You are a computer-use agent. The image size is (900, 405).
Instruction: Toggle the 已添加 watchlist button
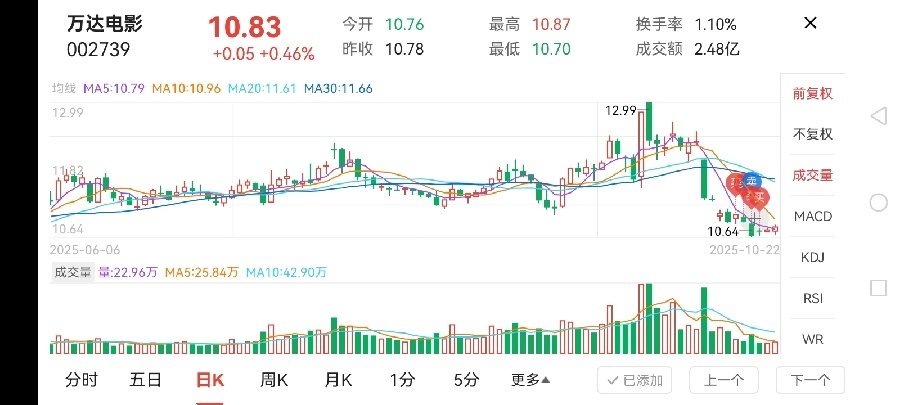coord(634,380)
